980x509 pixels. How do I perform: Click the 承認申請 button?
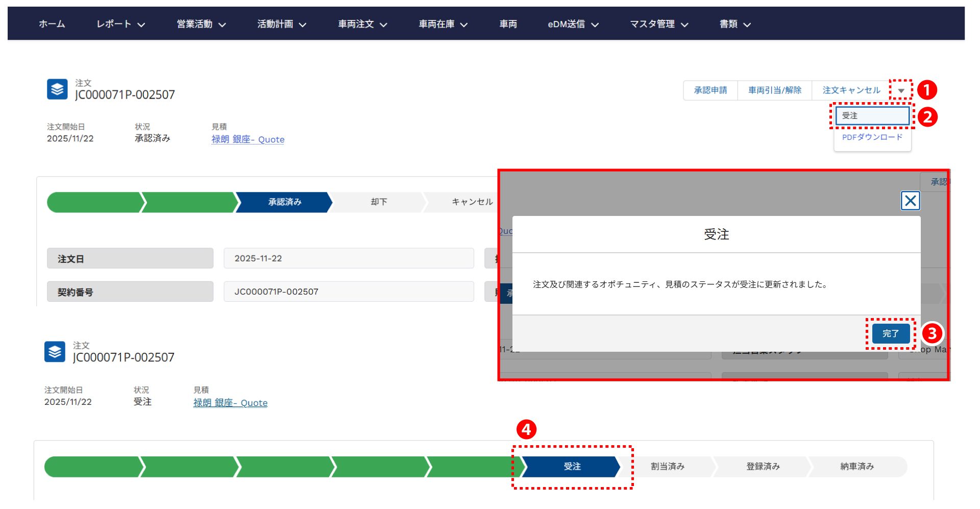point(710,90)
